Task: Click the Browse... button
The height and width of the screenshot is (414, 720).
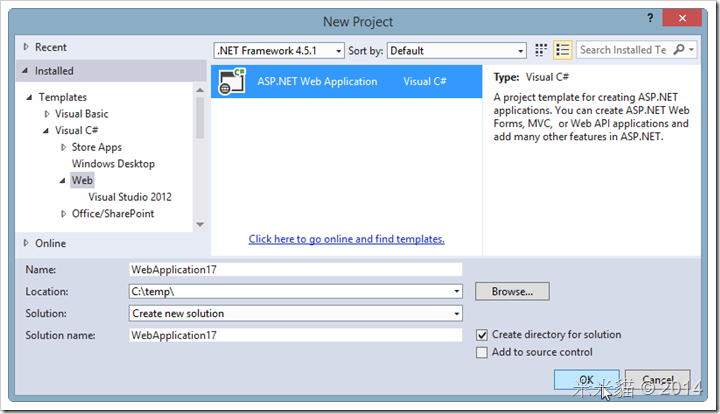Action: [512, 291]
